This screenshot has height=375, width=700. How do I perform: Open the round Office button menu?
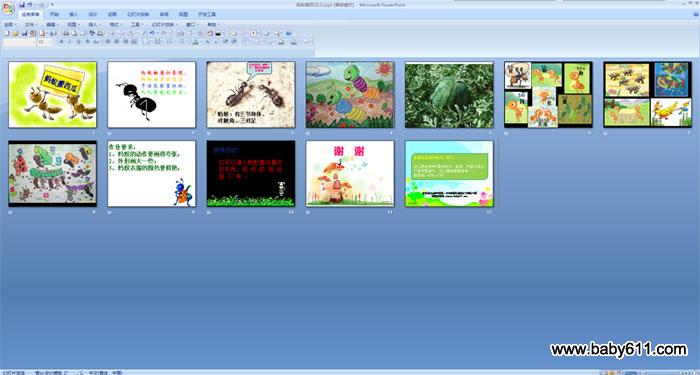(8, 8)
